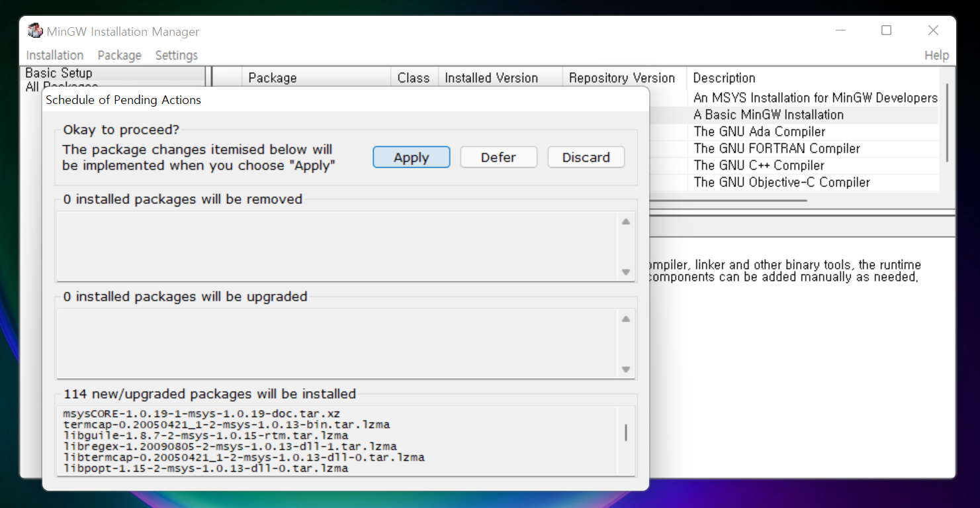980x508 pixels.
Task: Select libtermcap-0.20050421_1-2-msys dll entry
Action: click(x=244, y=457)
